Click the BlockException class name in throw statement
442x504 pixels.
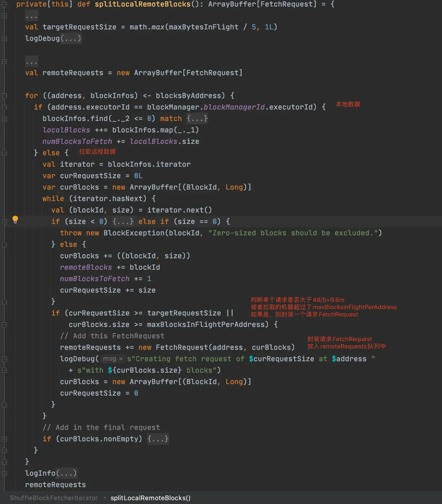[134, 233]
